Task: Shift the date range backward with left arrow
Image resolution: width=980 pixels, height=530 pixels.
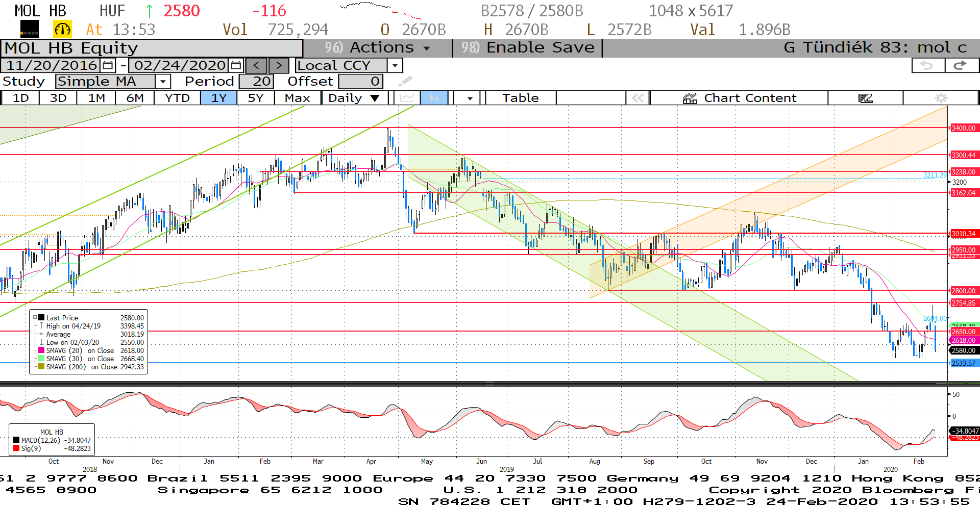Action: pos(256,65)
